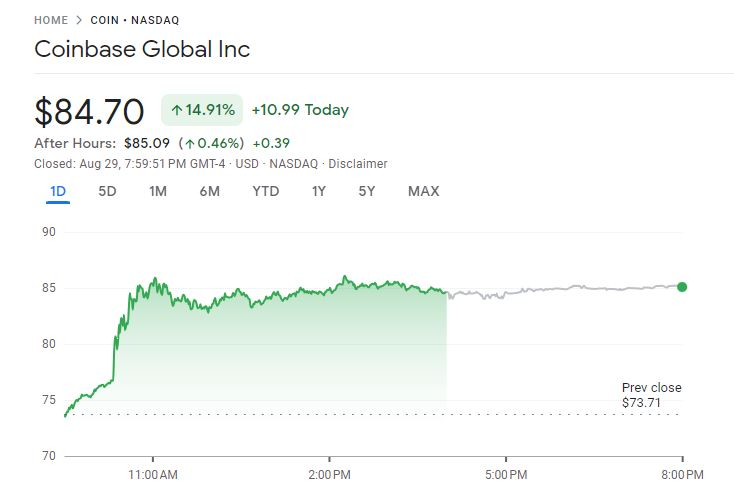Click the small up-arrow beside 0.46%
Image resolution: width=734 pixels, height=488 pixels.
coord(188,143)
